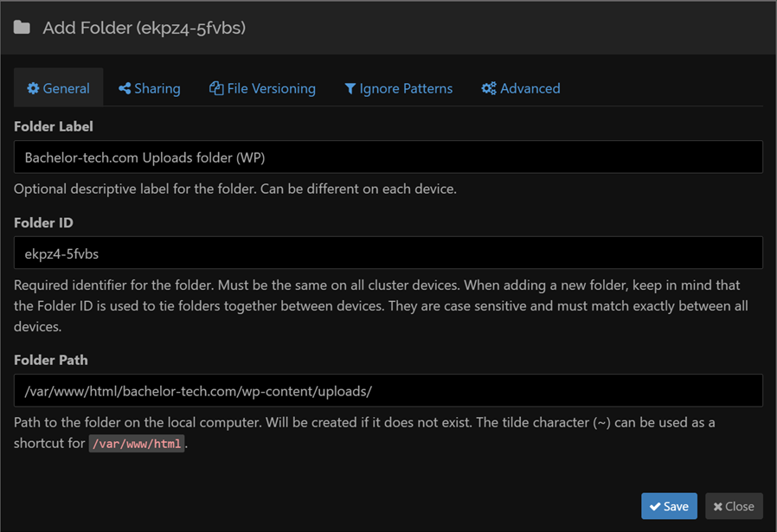The width and height of the screenshot is (777, 532).
Task: Focus the Folder Label text field
Action: point(388,157)
